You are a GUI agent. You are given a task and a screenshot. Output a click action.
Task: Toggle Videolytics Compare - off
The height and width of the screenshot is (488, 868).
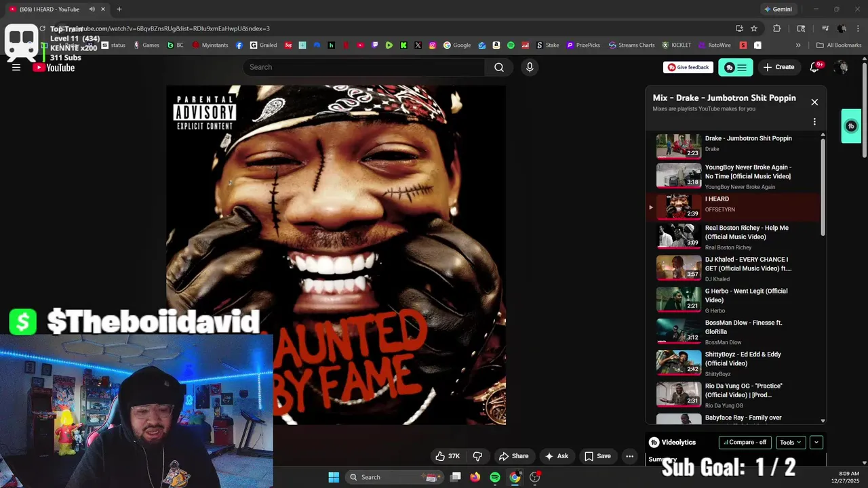(x=745, y=442)
